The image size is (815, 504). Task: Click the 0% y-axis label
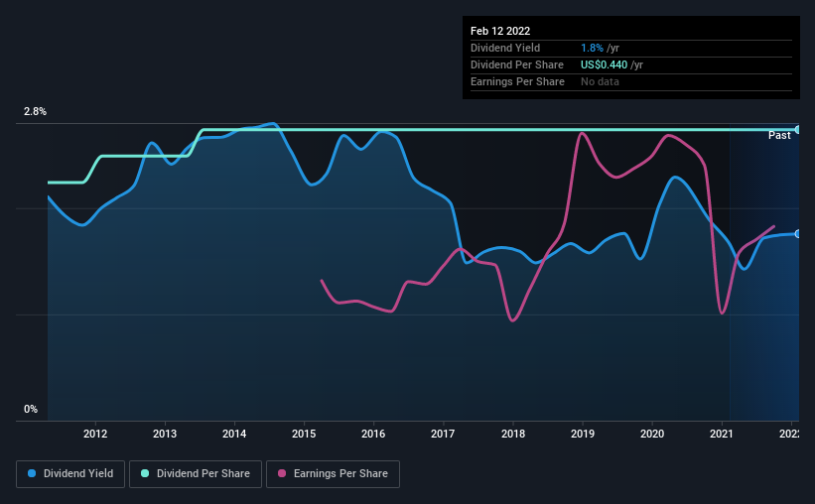coord(31,409)
